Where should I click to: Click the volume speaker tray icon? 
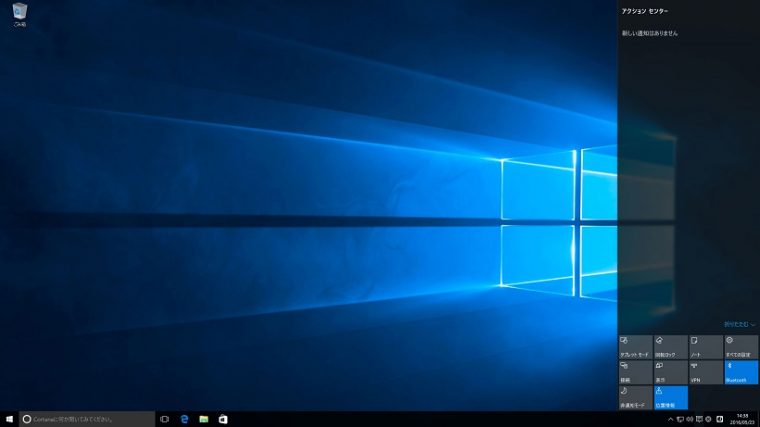click(689, 419)
